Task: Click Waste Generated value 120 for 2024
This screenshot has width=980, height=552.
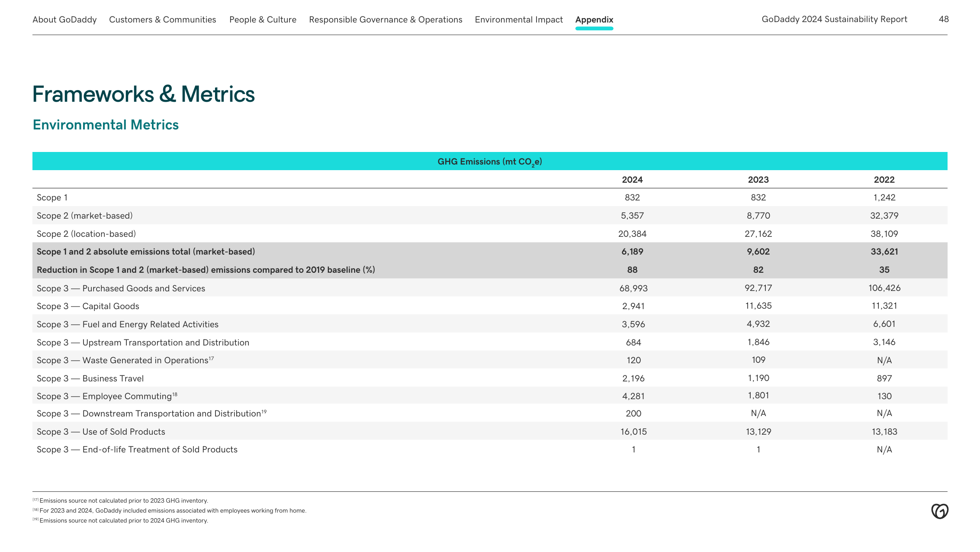Action: click(633, 360)
